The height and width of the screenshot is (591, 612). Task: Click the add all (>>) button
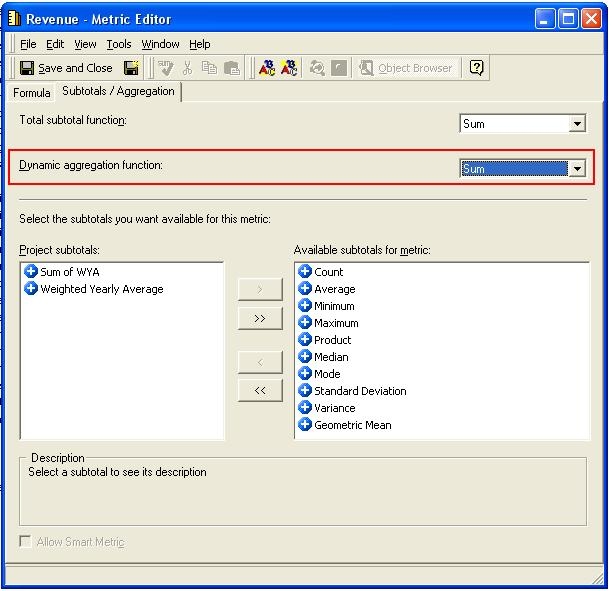tap(260, 318)
